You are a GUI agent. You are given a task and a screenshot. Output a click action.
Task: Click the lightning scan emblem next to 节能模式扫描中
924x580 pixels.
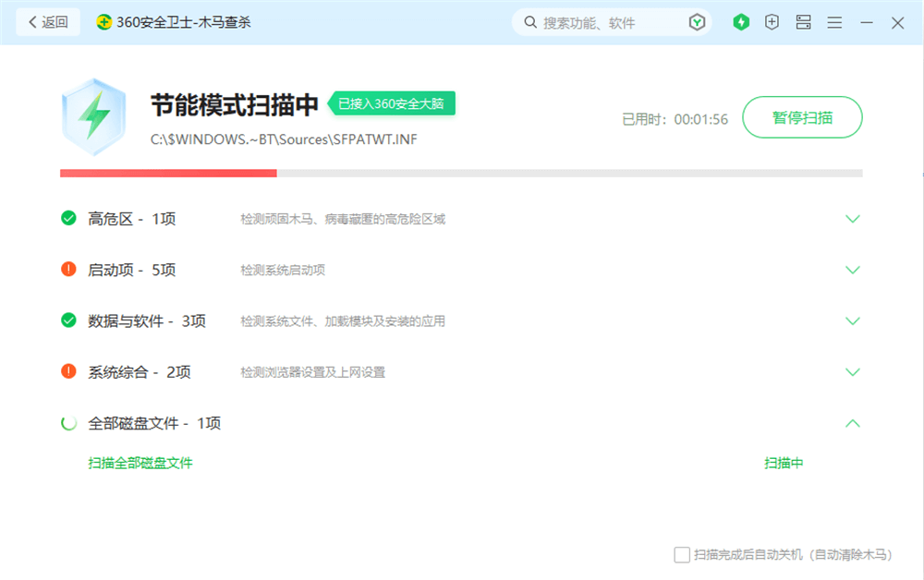[93, 115]
